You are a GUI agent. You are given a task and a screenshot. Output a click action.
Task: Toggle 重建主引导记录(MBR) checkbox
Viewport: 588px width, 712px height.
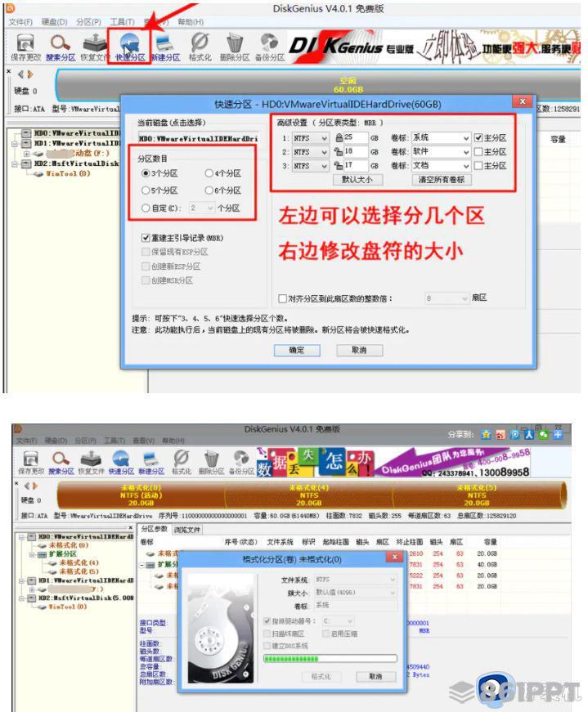146,238
